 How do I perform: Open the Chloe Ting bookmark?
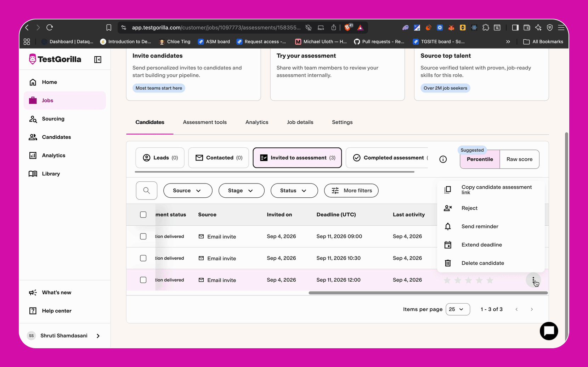175,42
